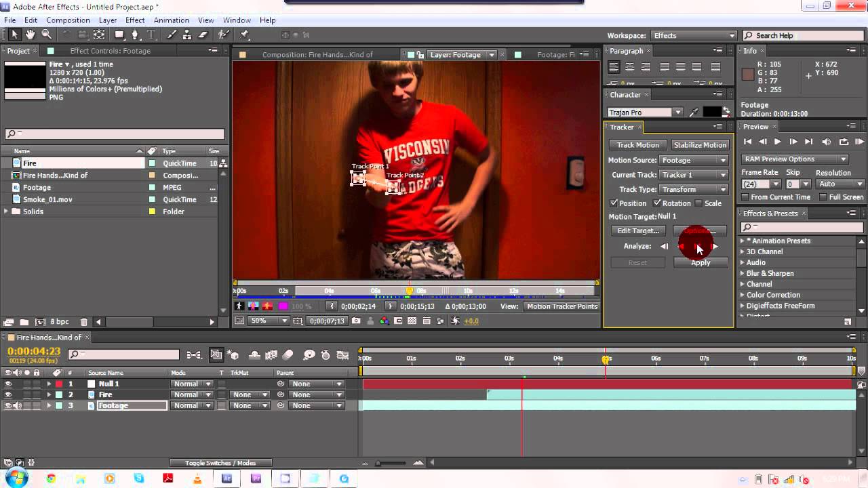
Task: Select the Horizontal Type tool
Action: point(151,35)
